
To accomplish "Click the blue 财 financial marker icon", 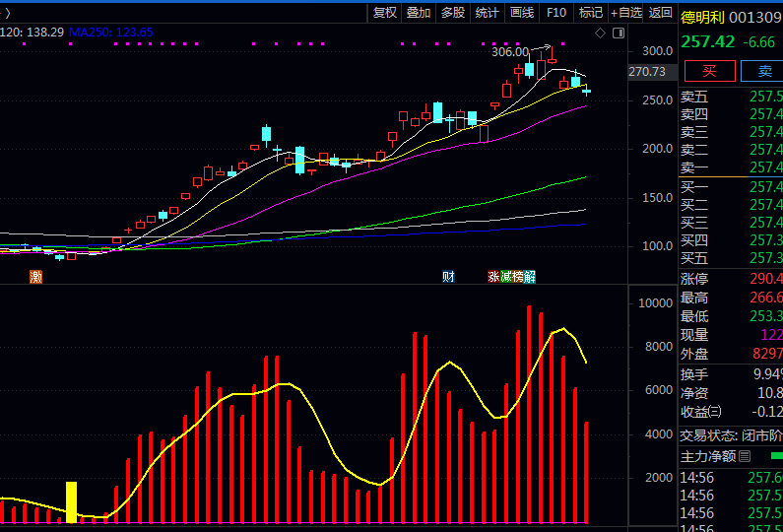I will pyautogui.click(x=448, y=277).
